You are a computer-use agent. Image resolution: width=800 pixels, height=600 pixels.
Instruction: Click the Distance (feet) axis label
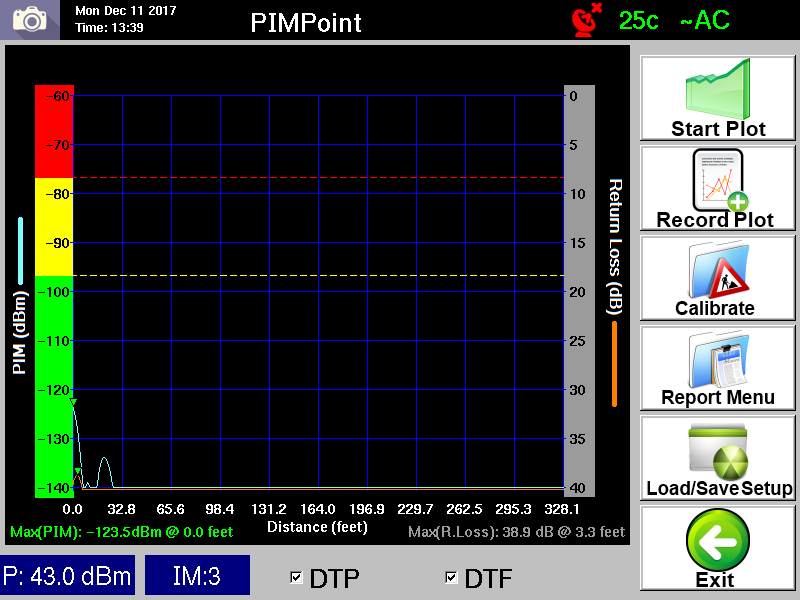click(317, 527)
